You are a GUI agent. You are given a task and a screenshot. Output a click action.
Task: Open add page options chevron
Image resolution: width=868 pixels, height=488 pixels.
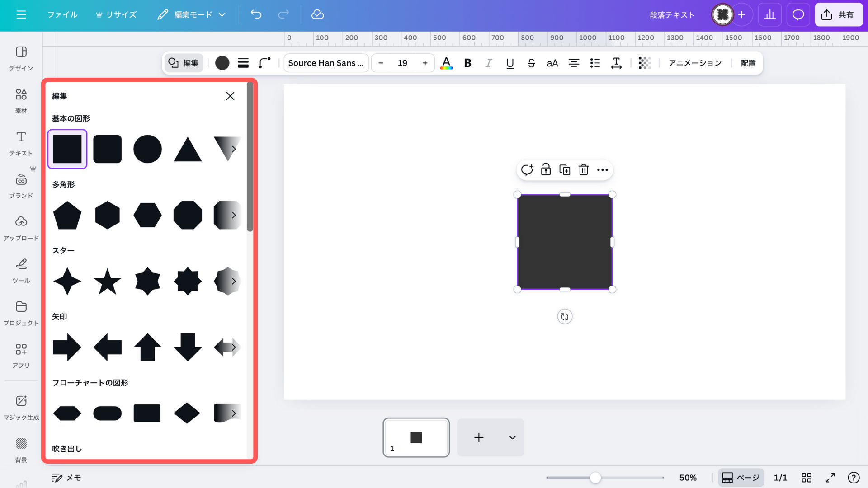click(x=512, y=437)
